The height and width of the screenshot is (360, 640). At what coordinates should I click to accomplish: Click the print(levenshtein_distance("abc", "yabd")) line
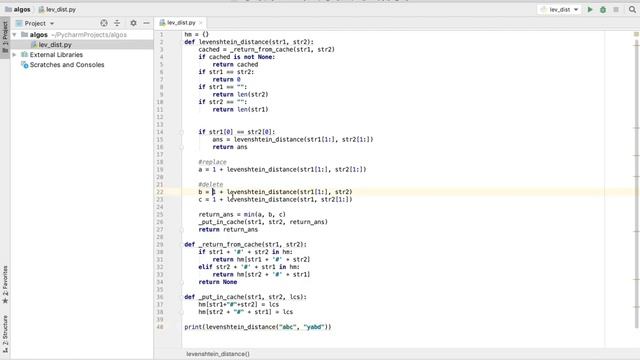pyautogui.click(x=258, y=327)
